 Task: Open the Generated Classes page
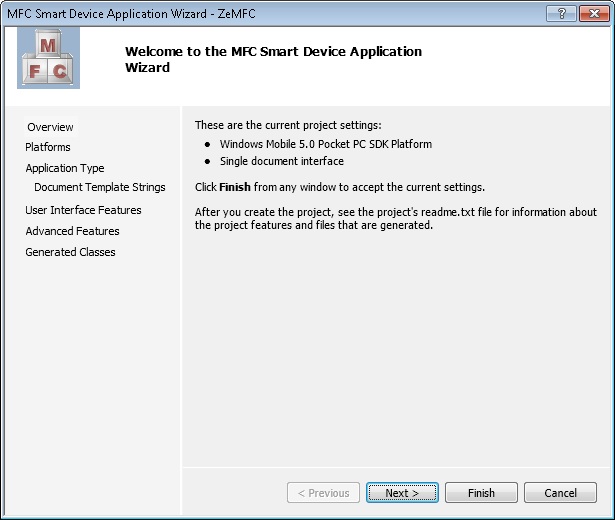point(70,252)
